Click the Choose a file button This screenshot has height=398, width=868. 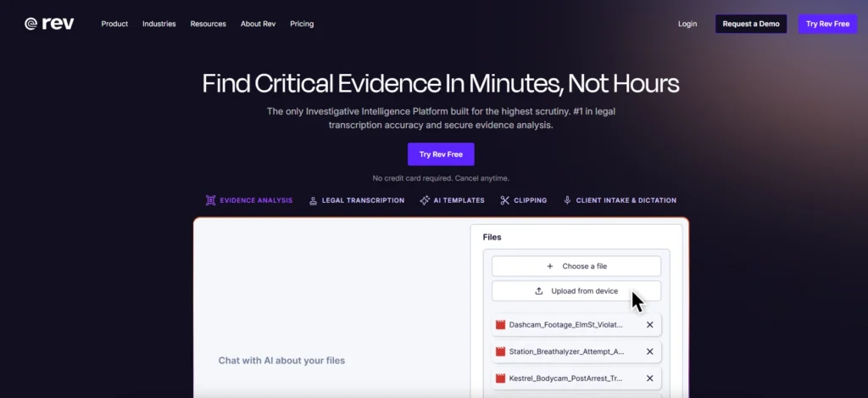pyautogui.click(x=576, y=266)
